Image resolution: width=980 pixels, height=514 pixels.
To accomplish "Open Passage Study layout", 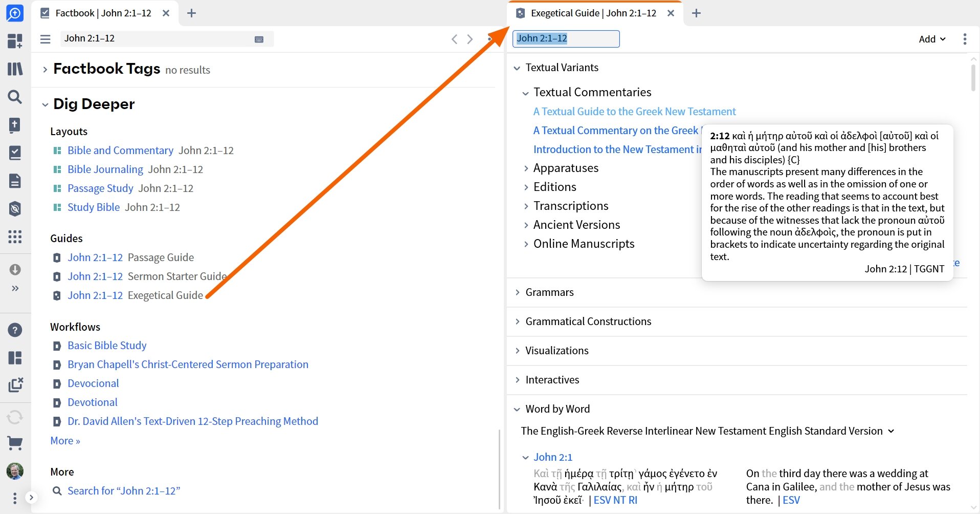I will click(100, 188).
